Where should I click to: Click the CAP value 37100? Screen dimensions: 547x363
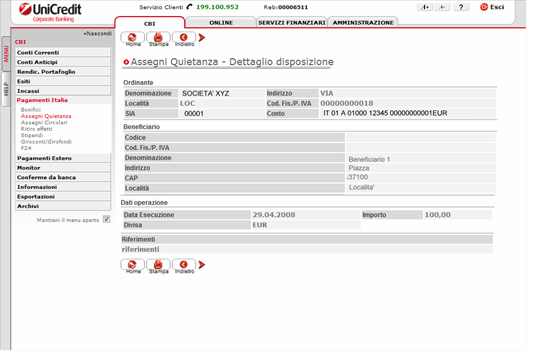pyautogui.click(x=358, y=177)
